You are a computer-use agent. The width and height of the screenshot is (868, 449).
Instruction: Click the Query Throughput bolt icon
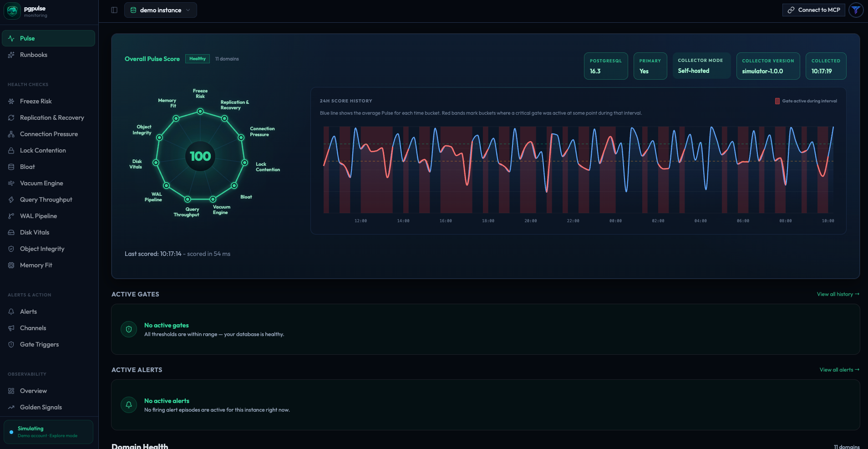pyautogui.click(x=11, y=199)
